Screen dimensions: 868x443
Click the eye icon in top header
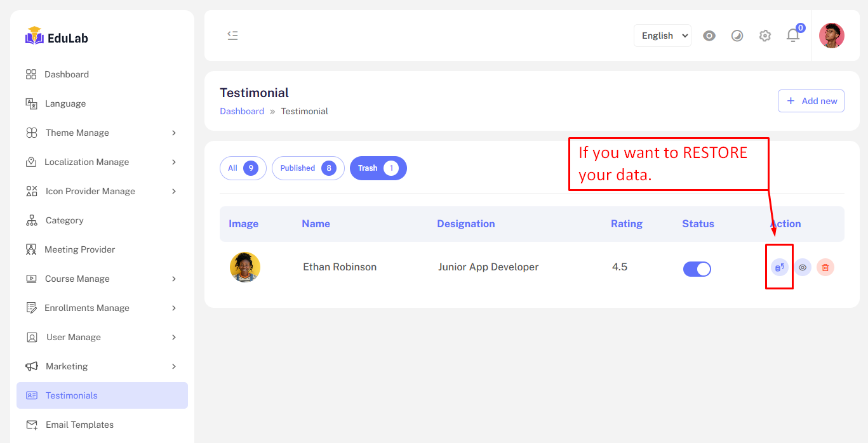click(x=709, y=36)
